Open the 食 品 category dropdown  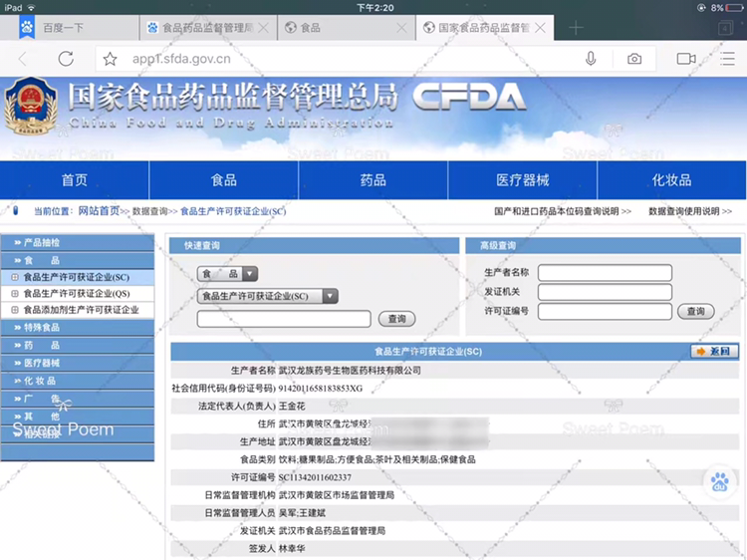coord(227,274)
